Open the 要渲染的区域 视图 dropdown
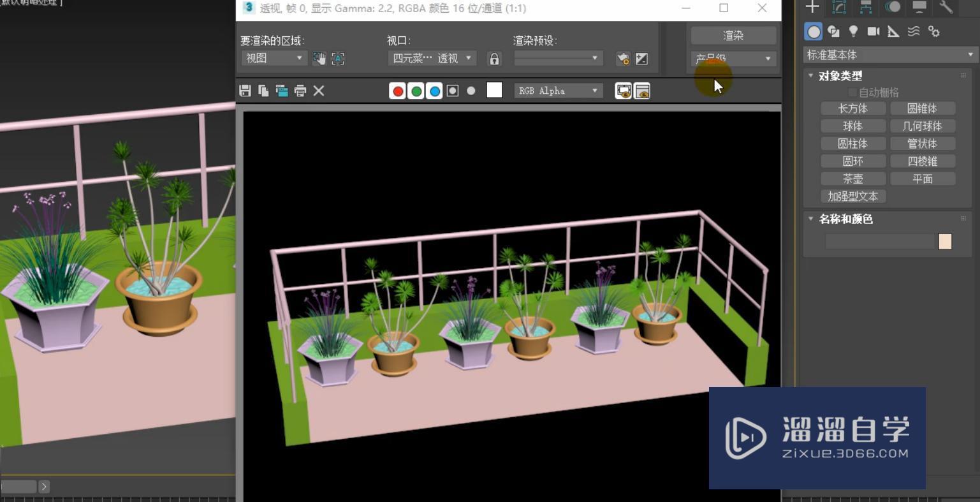This screenshot has height=502, width=980. click(x=273, y=58)
